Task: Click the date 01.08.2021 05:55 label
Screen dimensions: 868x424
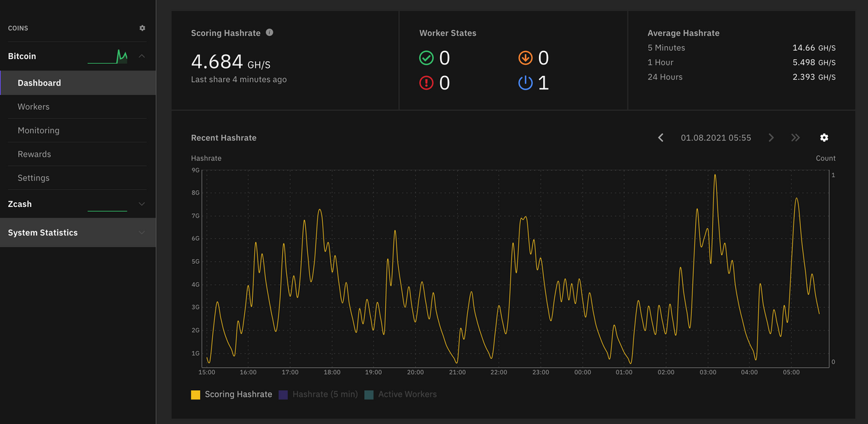Action: tap(716, 138)
